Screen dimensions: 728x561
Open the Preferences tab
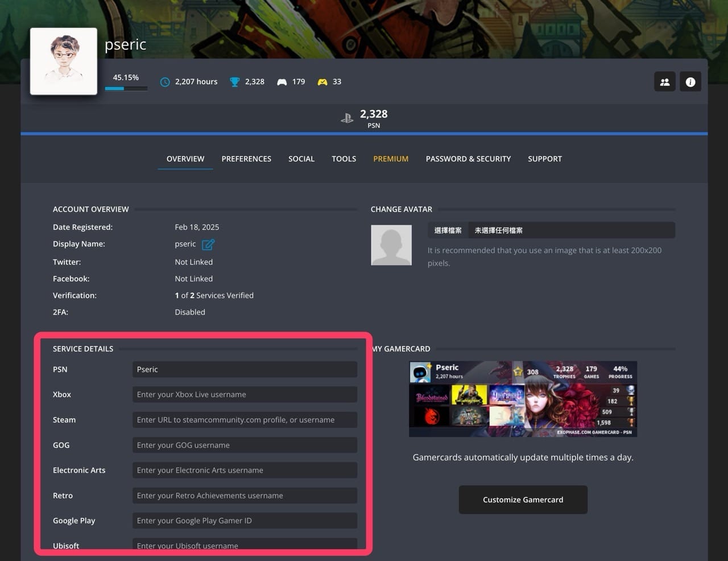tap(246, 159)
